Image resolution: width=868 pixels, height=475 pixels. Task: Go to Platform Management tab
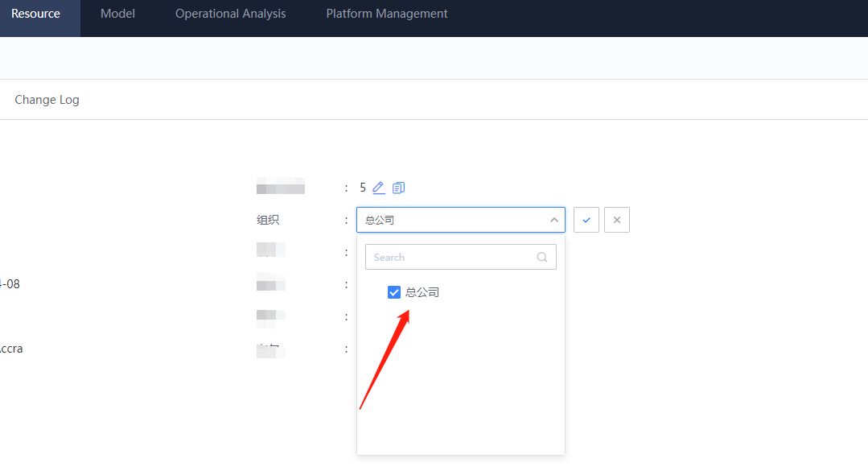click(386, 14)
